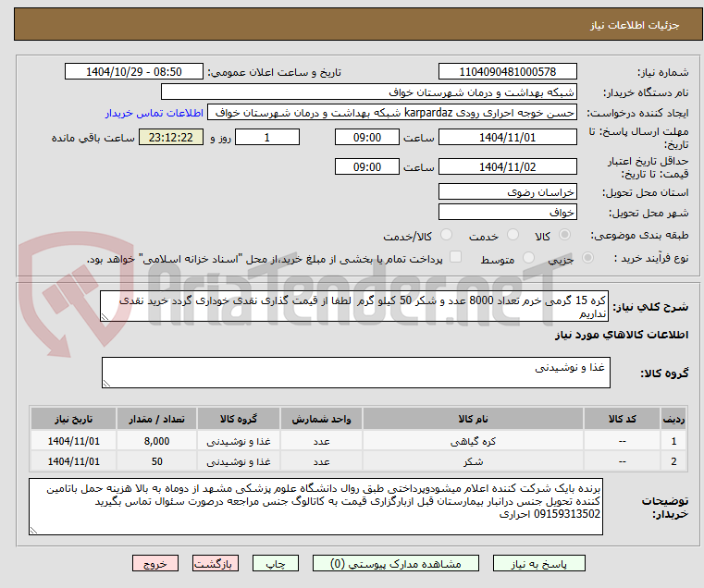Click the response deadline 09:00 time field
Viewport: 704px width, 588px height.
tap(367, 137)
